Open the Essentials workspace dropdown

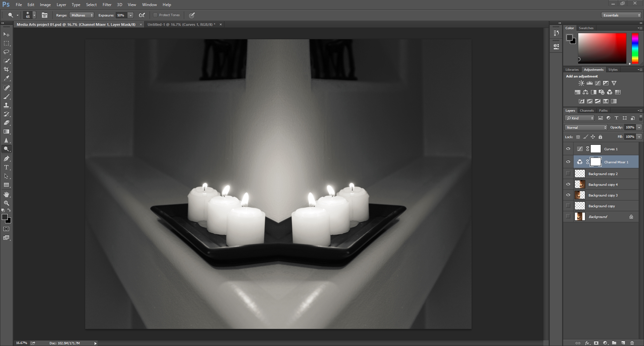(x=621, y=15)
